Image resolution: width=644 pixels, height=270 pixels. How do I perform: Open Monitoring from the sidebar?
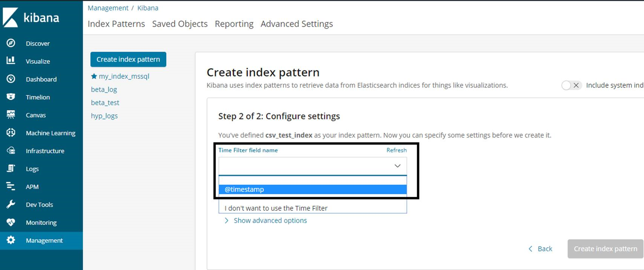41,222
